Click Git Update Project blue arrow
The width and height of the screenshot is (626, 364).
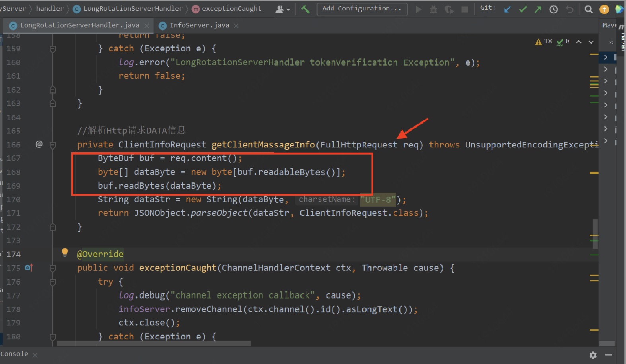507,9
